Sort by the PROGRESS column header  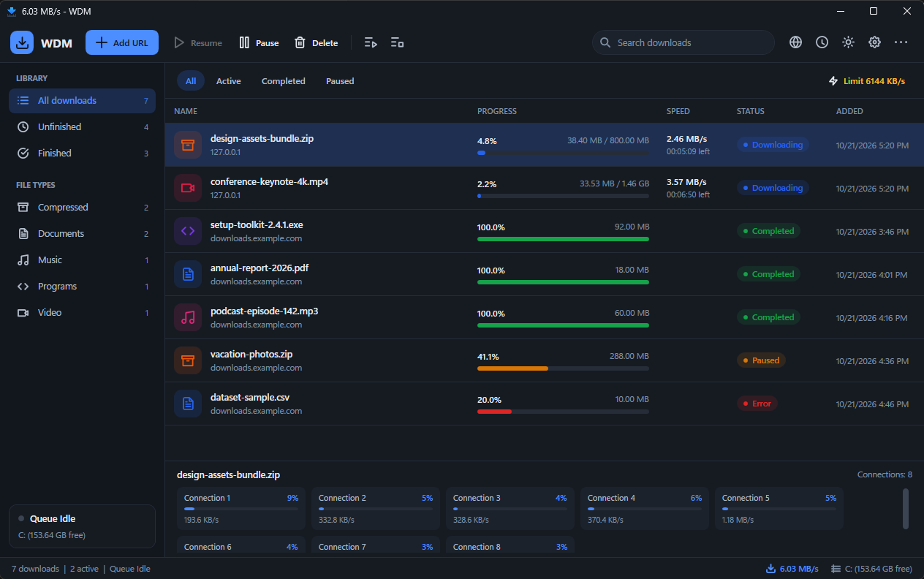tap(497, 112)
